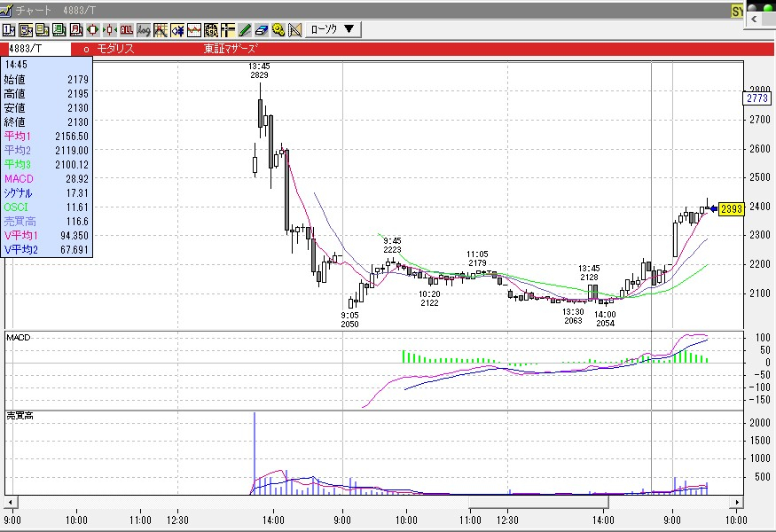Image resolution: width=776 pixels, height=532 pixels.
Task: Click the 13:45 2829 high annotation
Action: point(259,70)
